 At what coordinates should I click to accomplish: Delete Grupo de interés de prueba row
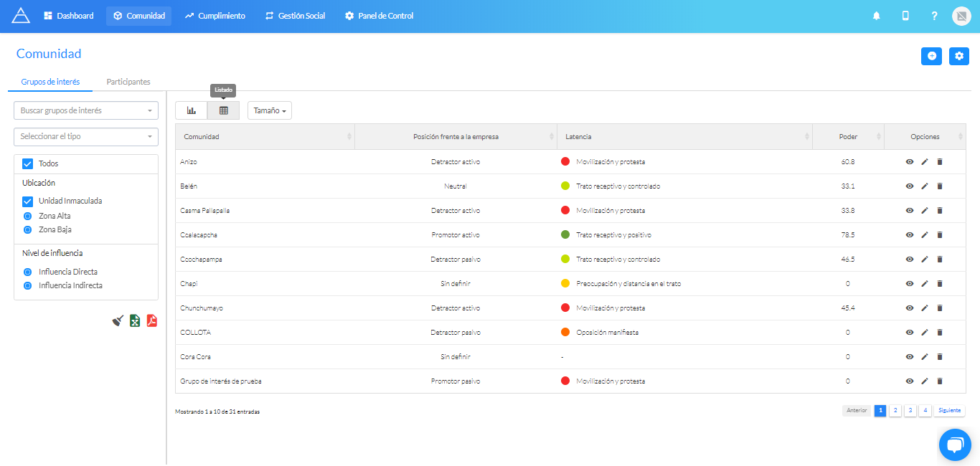[x=940, y=381]
